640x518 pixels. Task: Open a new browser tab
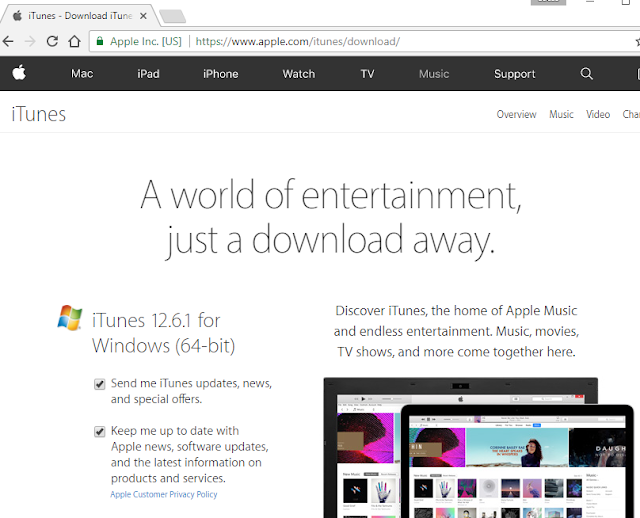[172, 16]
